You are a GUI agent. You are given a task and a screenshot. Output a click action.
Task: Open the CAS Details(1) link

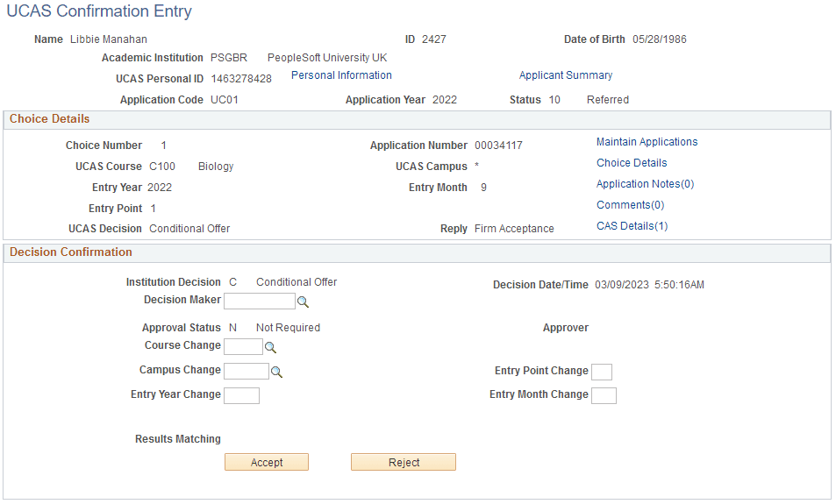point(632,226)
